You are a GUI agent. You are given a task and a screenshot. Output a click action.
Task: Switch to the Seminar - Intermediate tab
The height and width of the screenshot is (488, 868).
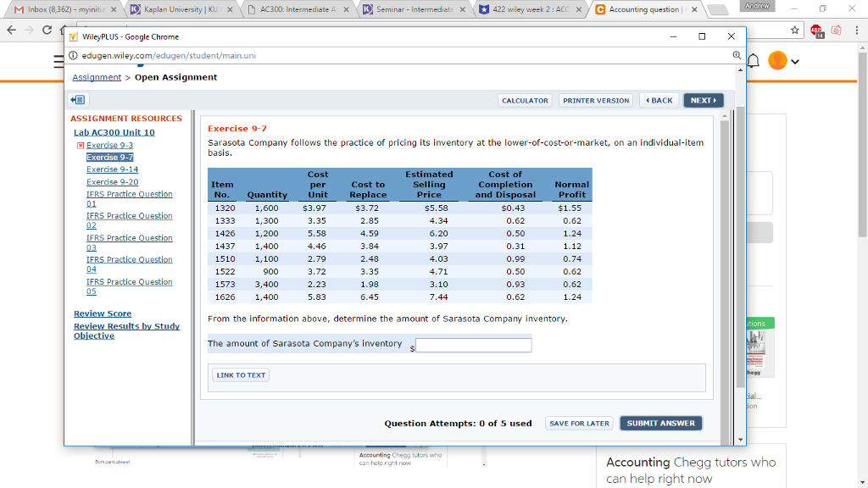tap(414, 9)
